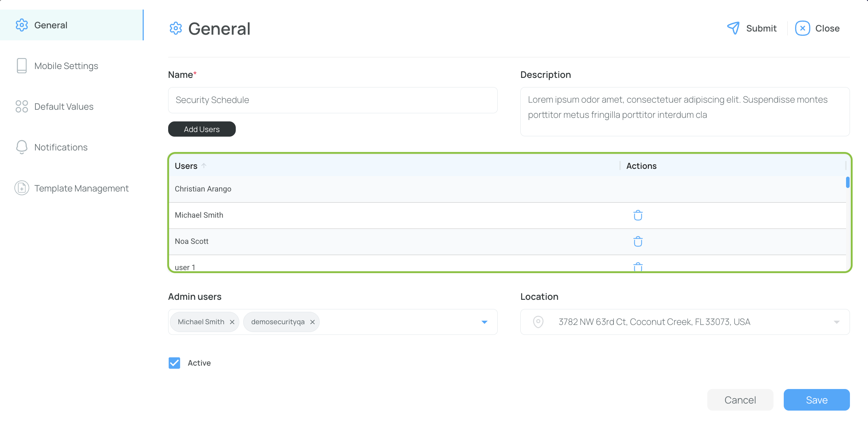The height and width of the screenshot is (429, 868).
Task: Click the Cancel button
Action: pos(740,400)
